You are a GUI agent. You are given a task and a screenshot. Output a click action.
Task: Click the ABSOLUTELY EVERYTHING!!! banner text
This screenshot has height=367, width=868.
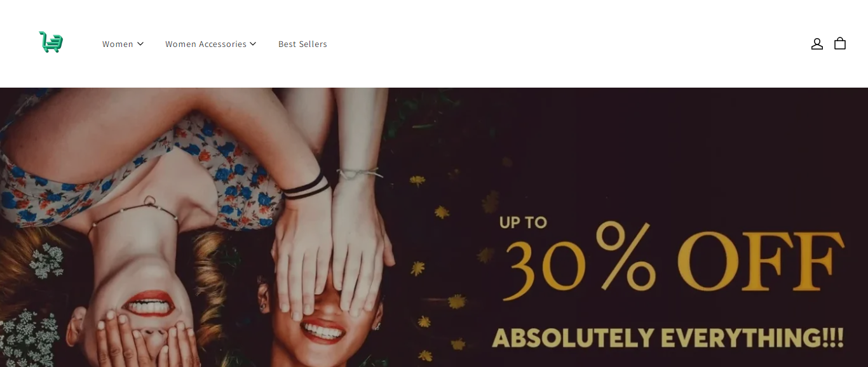[x=668, y=338]
